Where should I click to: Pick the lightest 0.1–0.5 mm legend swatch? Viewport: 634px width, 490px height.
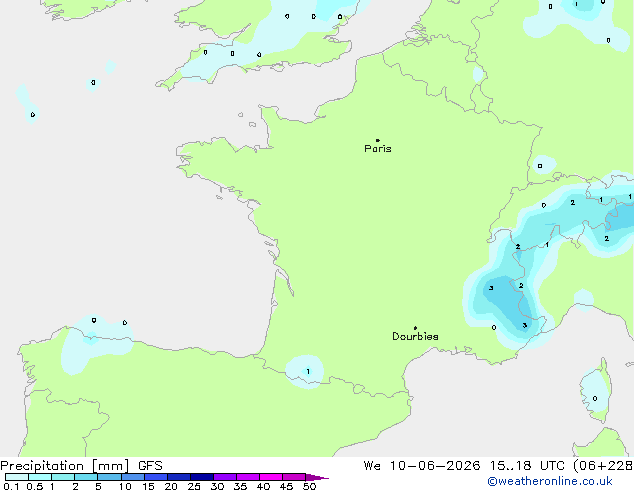17,477
